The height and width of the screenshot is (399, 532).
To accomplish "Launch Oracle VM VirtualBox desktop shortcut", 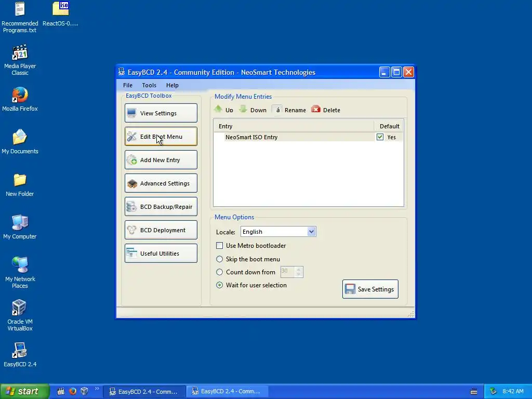I will point(20,315).
